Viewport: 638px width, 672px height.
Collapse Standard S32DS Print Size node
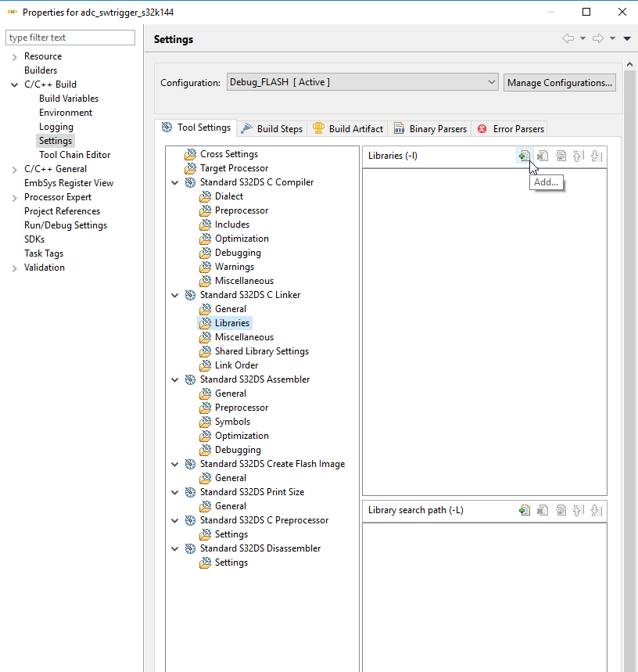pyautogui.click(x=174, y=492)
